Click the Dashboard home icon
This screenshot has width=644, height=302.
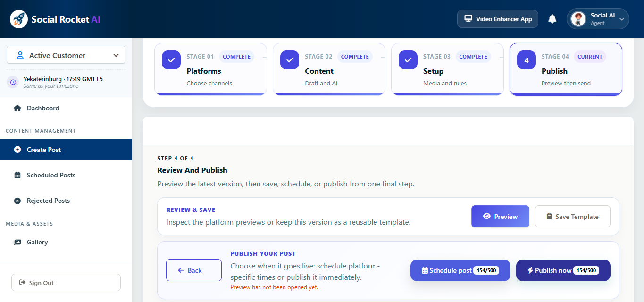click(x=17, y=108)
